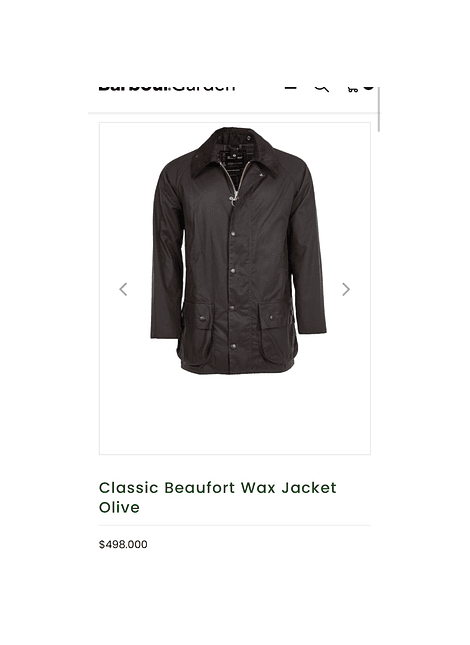Open the search magnifier icon
470x645 pixels.
pyautogui.click(x=322, y=88)
